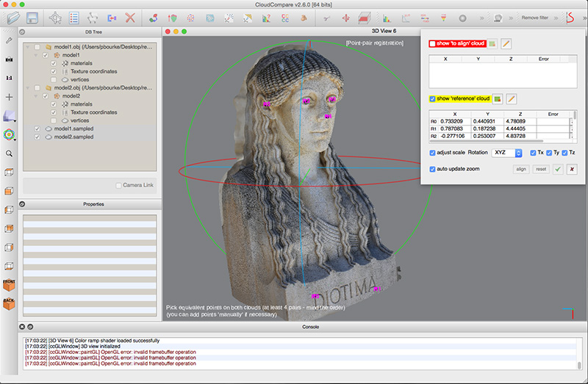Click the merge entities toolbar icon

pos(112,18)
